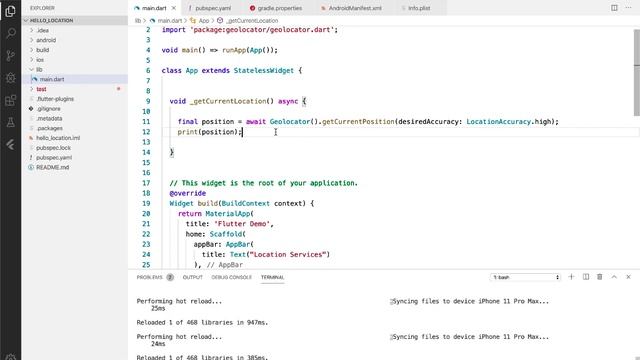Screen dimensions: 640x360
Task: Click the lib breadcrumb segment
Action: [138, 20]
